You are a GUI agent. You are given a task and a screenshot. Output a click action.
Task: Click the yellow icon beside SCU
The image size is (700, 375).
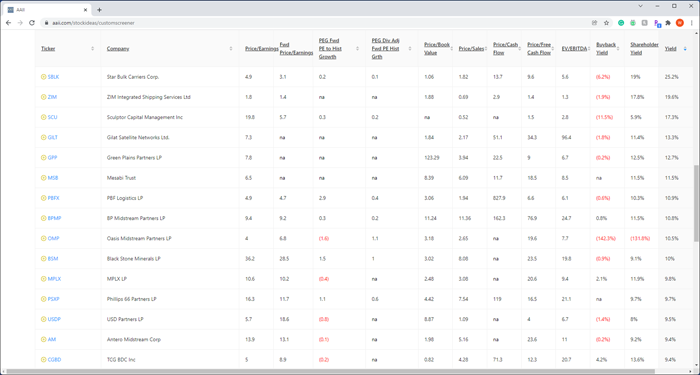[43, 117]
